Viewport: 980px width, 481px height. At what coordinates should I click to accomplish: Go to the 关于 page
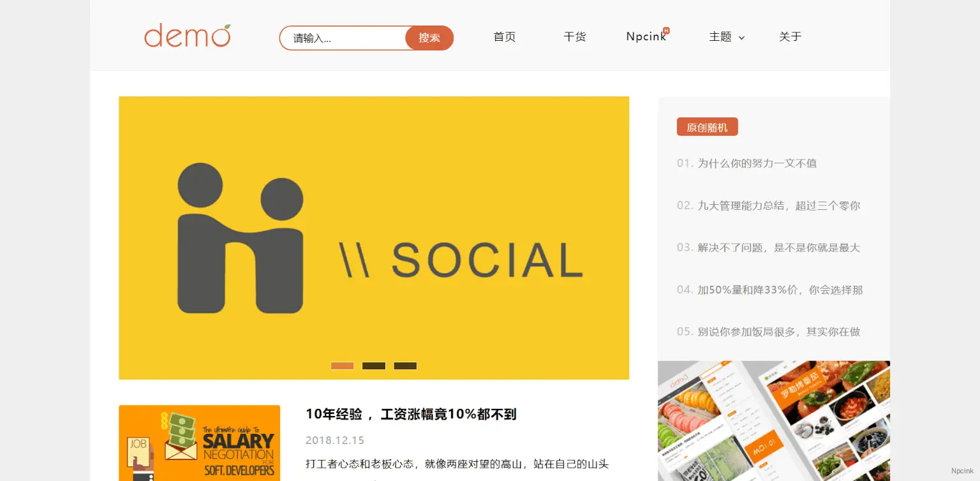pyautogui.click(x=790, y=37)
